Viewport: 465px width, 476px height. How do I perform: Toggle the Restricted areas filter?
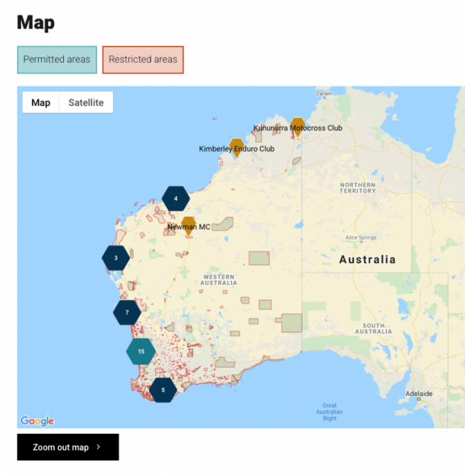143,60
